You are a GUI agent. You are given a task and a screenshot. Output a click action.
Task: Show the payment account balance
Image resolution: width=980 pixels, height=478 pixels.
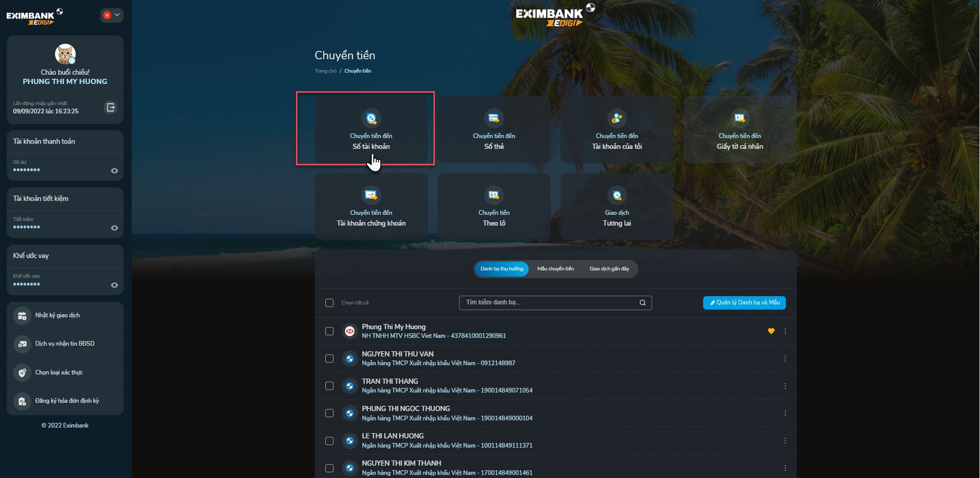tap(114, 171)
